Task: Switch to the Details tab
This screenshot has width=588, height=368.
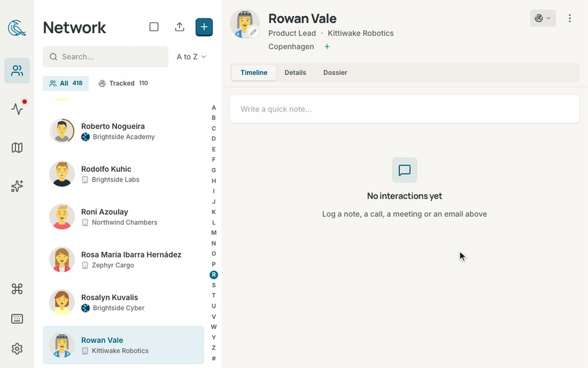Action: click(295, 72)
